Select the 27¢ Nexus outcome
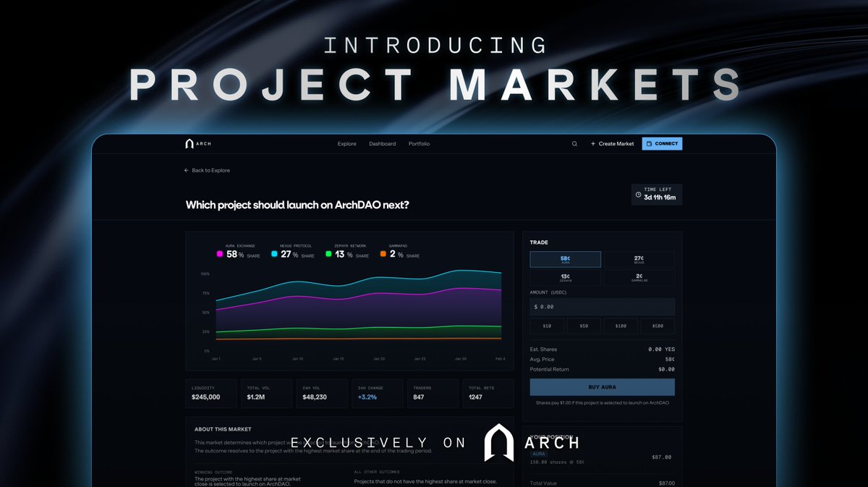This screenshot has width=868, height=487. (639, 259)
